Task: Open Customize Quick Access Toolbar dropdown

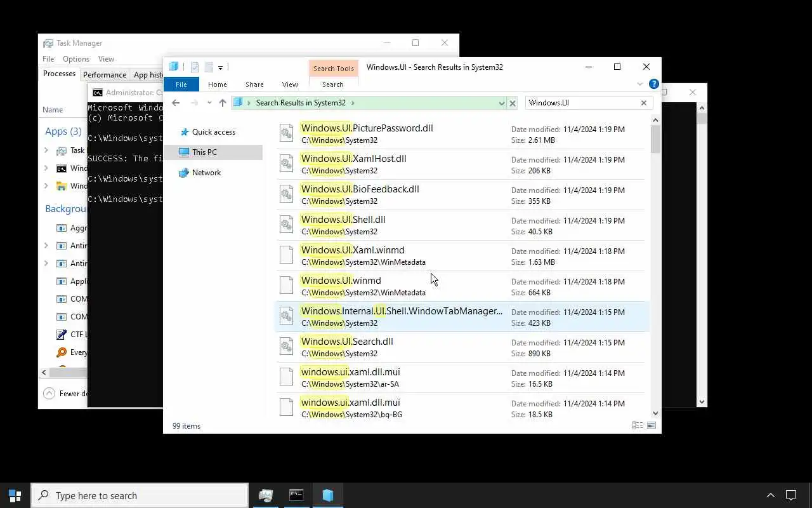Action: click(x=220, y=67)
